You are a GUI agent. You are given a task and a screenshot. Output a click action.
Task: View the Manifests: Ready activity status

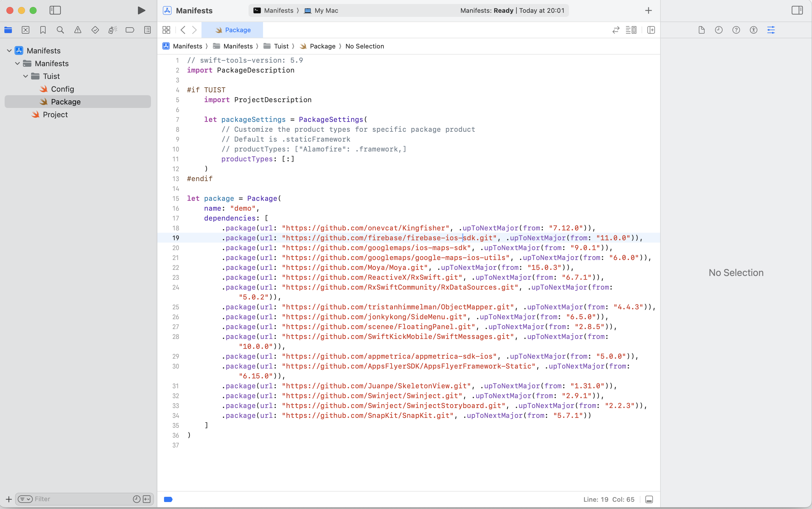(512, 10)
